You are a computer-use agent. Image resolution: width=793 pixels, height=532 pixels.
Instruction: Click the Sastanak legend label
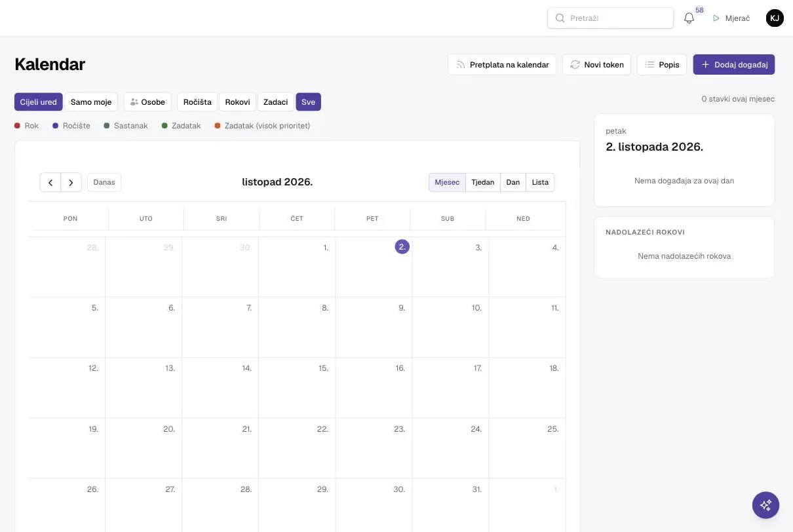[x=131, y=125]
